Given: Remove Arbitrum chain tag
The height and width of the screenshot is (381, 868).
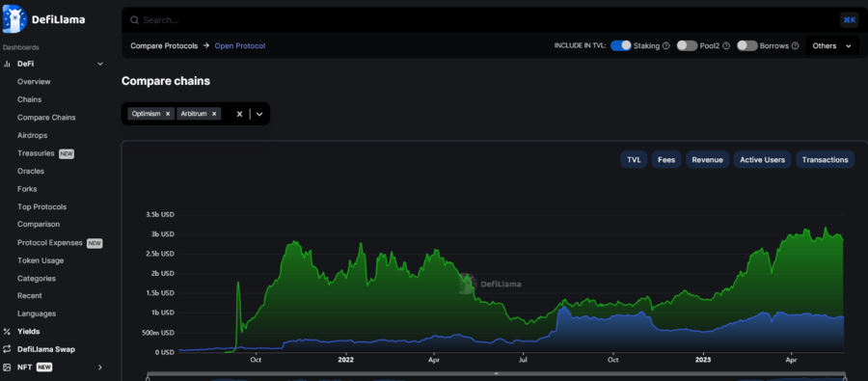Looking at the screenshot, I should point(214,114).
